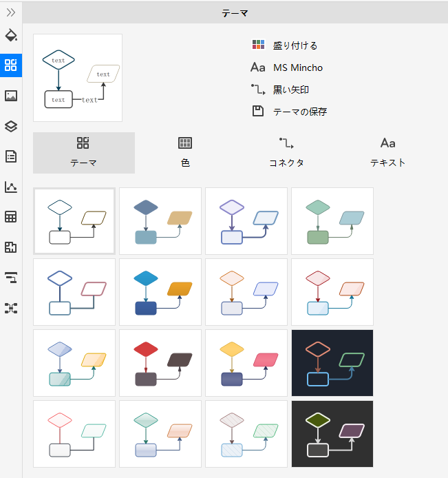Screen dimensions: 448x478
Task: Select the slate blue and tan theme
Action: tap(160, 221)
